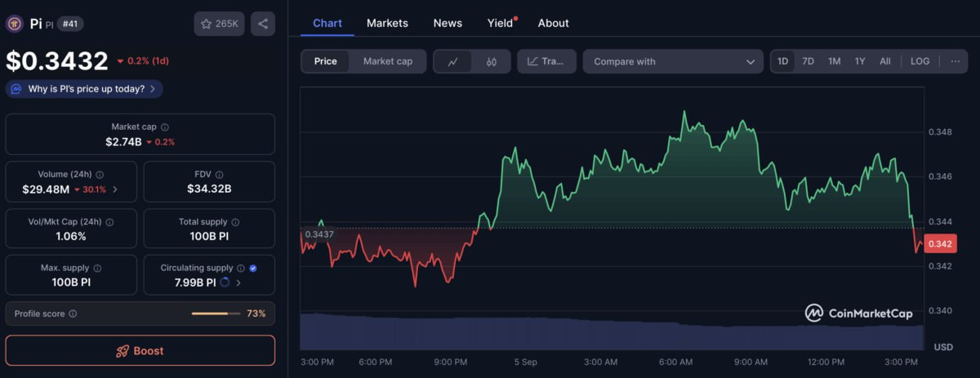Open the Compare with dropdown
The image size is (980, 378).
click(x=673, y=61)
